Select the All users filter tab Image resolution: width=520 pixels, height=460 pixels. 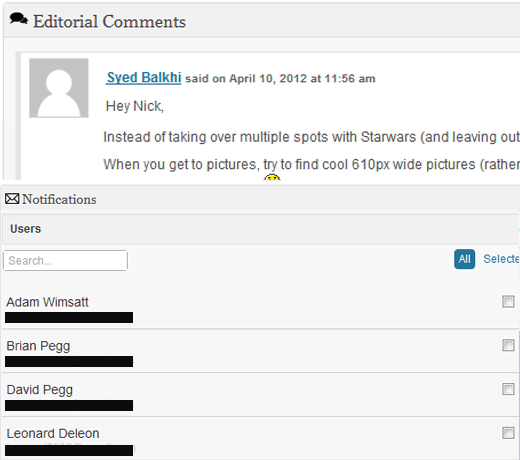(464, 259)
